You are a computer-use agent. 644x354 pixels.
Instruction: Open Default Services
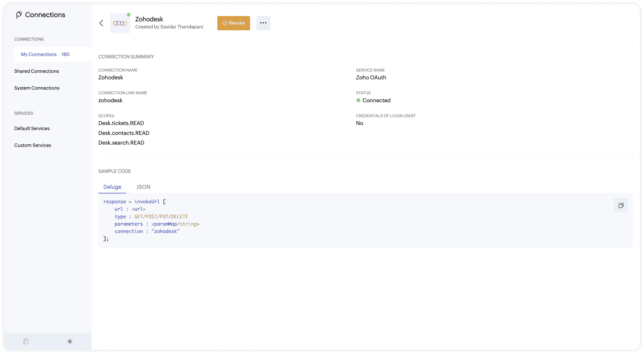[x=32, y=128]
